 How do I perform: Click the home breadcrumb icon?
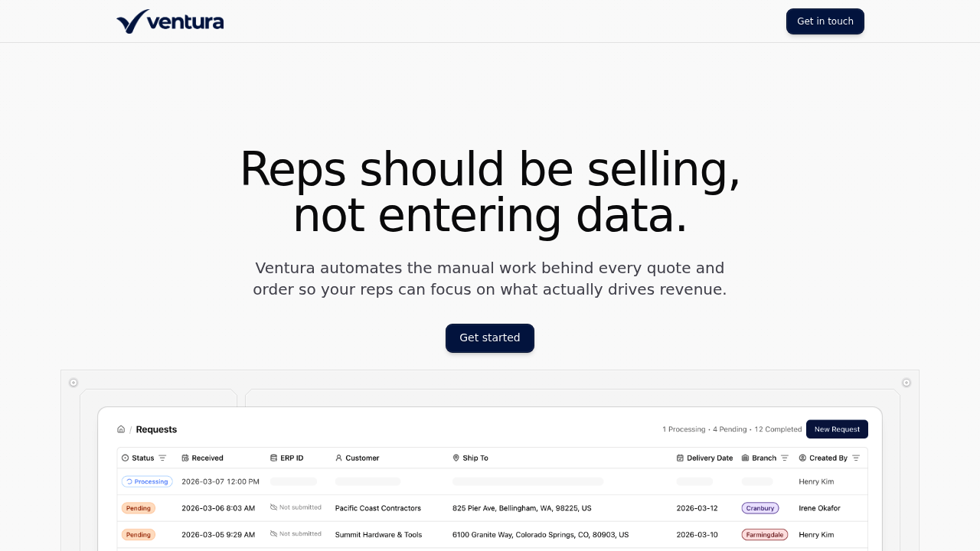tap(120, 429)
